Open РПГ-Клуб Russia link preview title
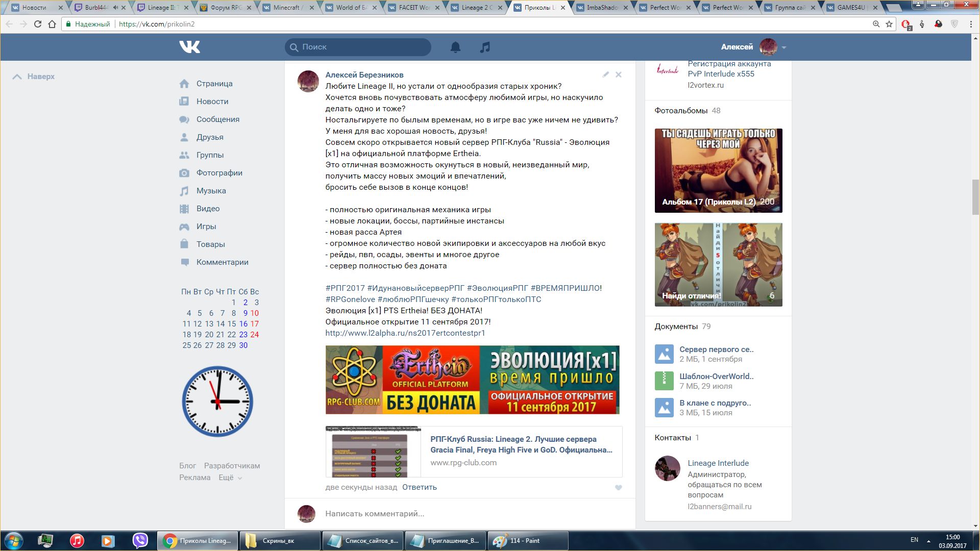This screenshot has width=980, height=551. [521, 444]
